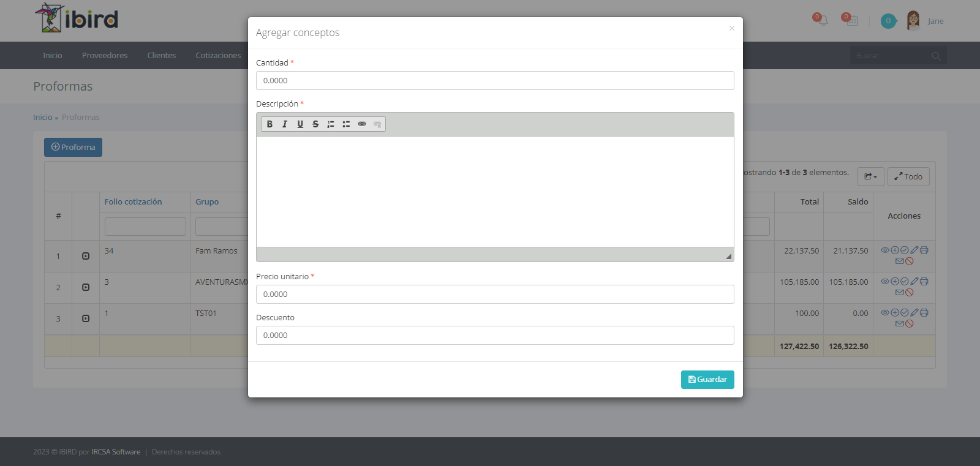Click the plus add icon for row 34

click(895, 250)
